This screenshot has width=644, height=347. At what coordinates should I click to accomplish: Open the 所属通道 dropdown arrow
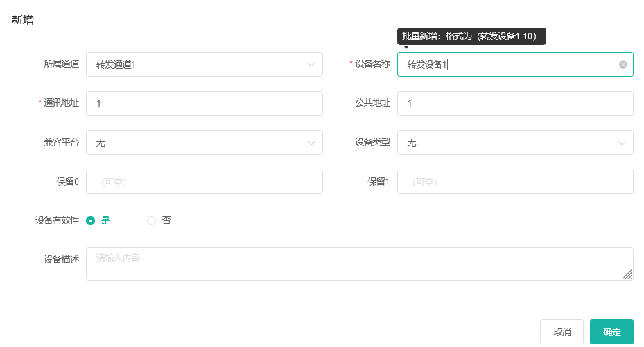tap(311, 65)
